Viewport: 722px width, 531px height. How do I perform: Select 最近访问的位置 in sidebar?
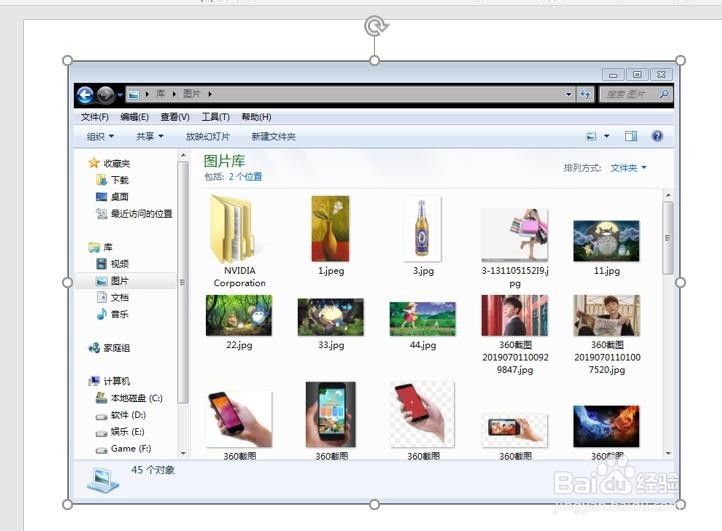tap(134, 213)
